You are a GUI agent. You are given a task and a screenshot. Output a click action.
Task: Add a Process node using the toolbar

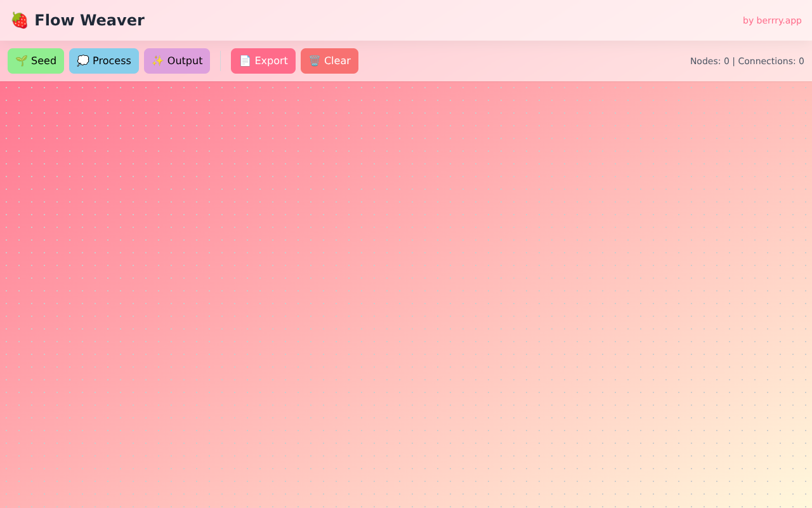[104, 60]
